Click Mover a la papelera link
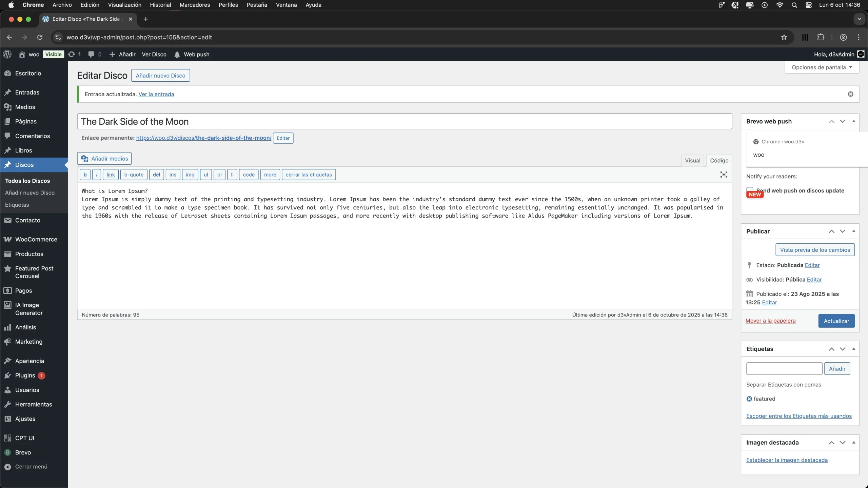 [770, 321]
